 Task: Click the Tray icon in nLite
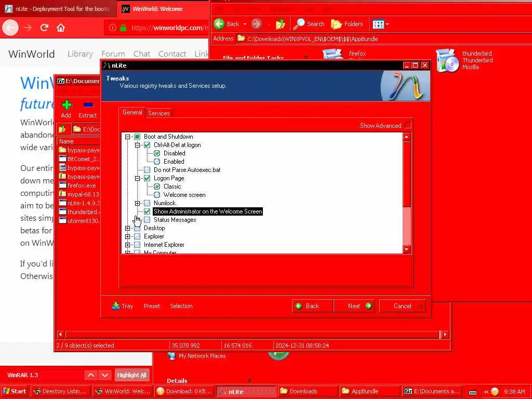(116, 305)
